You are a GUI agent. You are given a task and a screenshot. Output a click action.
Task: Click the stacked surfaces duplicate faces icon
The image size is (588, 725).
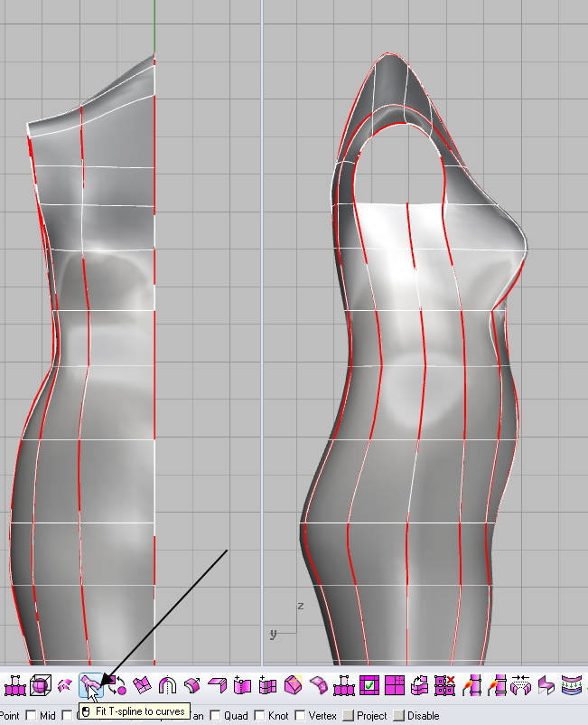pyautogui.click(x=419, y=685)
